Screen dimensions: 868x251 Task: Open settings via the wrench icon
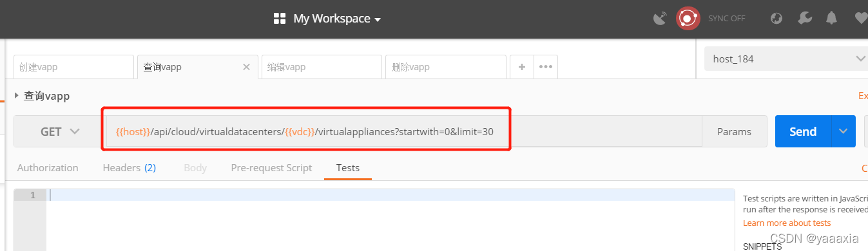pyautogui.click(x=805, y=19)
